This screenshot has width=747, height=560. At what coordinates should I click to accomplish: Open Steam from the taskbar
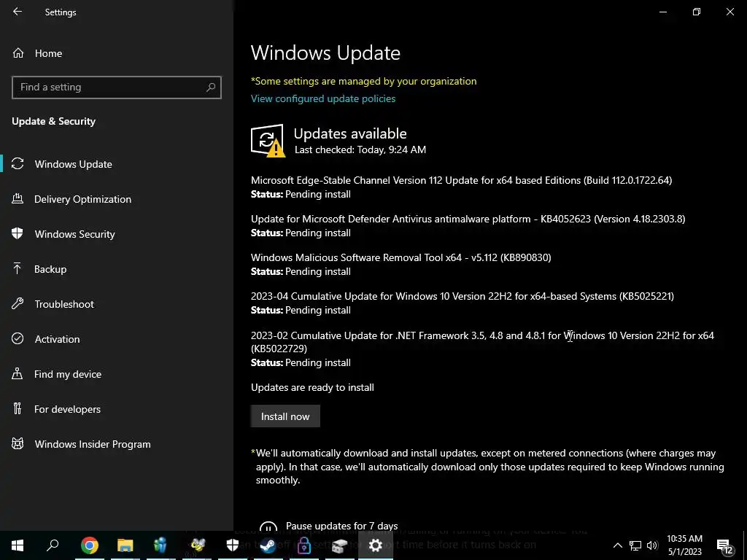click(x=268, y=545)
